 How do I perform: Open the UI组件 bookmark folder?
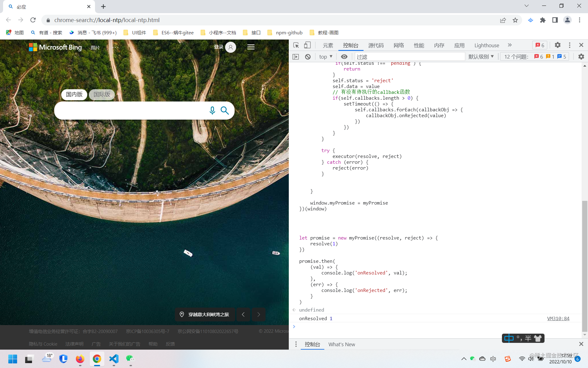(135, 33)
